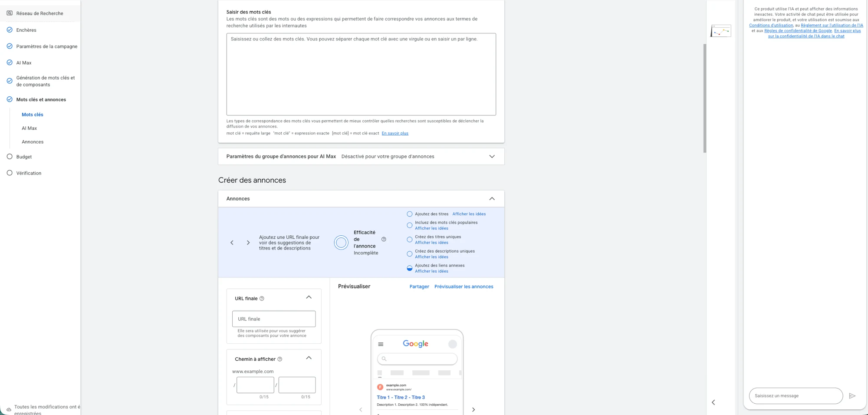Click the Paramètres de la campagne checkmark icon

pyautogui.click(x=10, y=46)
